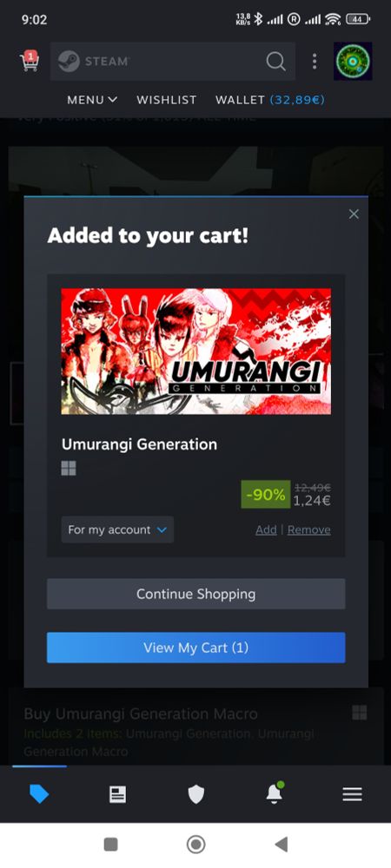The width and height of the screenshot is (391, 868).
Task: Open the green profile avatar
Action: pos(353,61)
